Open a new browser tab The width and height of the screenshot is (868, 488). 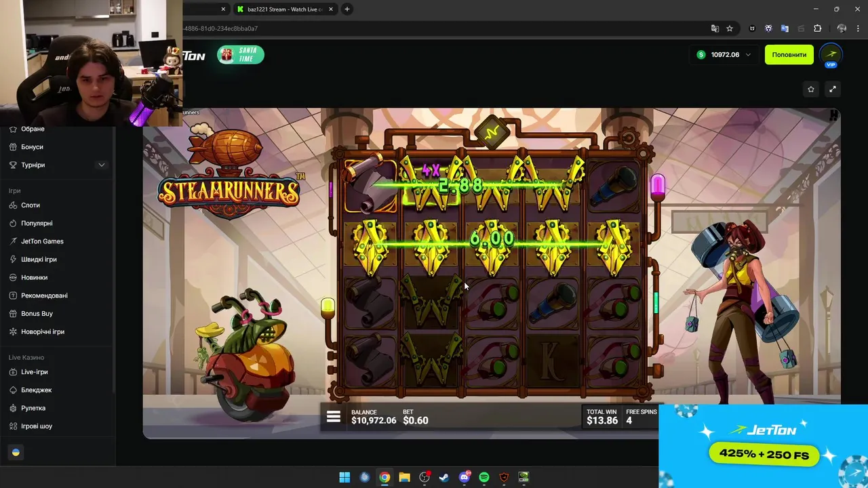(347, 9)
